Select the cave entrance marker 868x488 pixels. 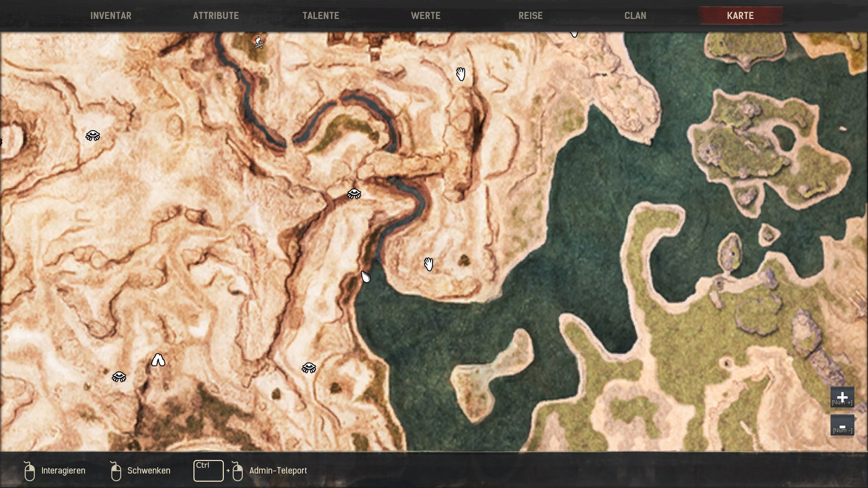point(158,360)
